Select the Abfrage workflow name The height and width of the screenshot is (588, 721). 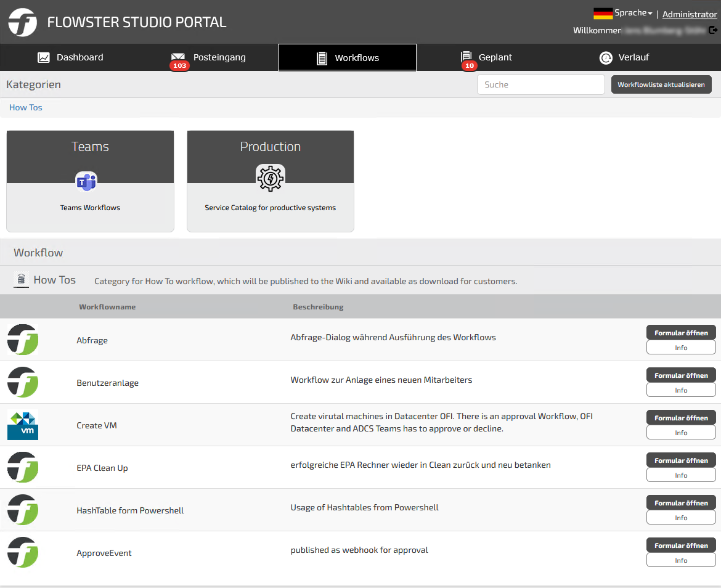point(92,341)
